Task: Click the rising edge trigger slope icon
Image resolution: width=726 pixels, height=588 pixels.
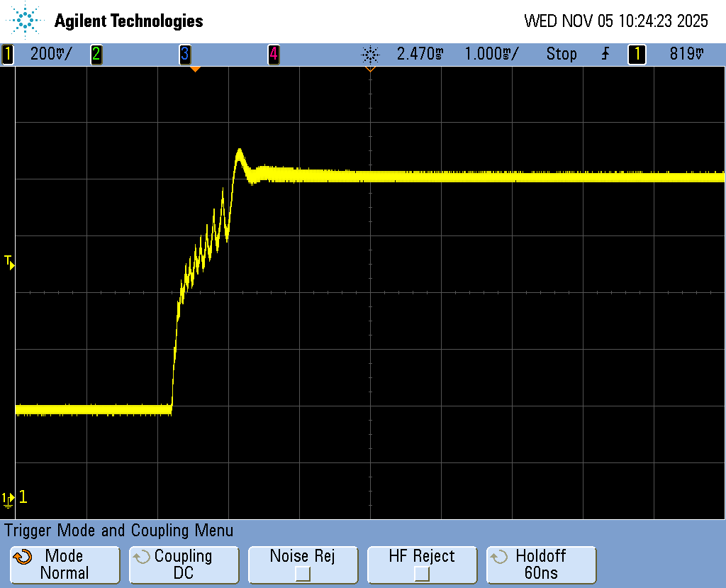Action: [605, 54]
